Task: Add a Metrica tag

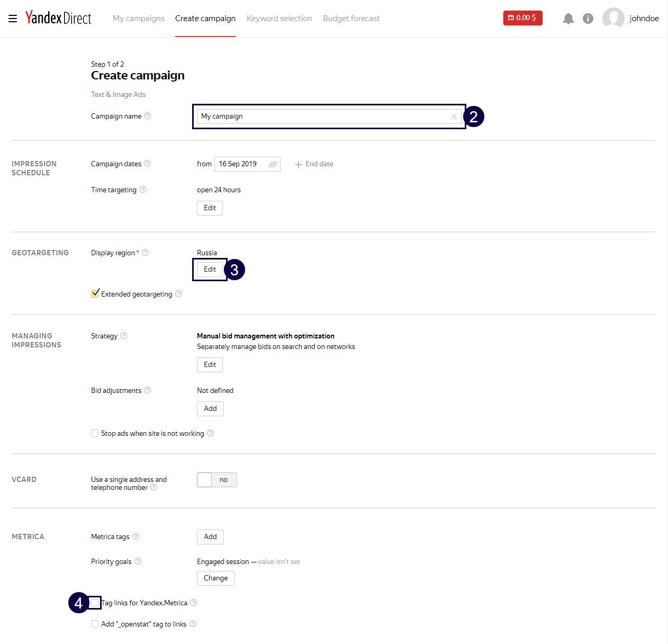Action: pyautogui.click(x=210, y=536)
